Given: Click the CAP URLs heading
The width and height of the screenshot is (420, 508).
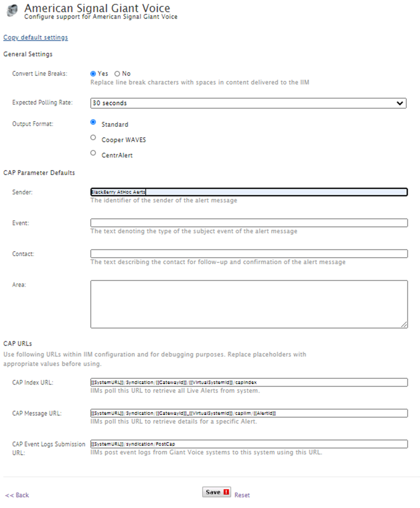Looking at the screenshot, I should tap(17, 344).
